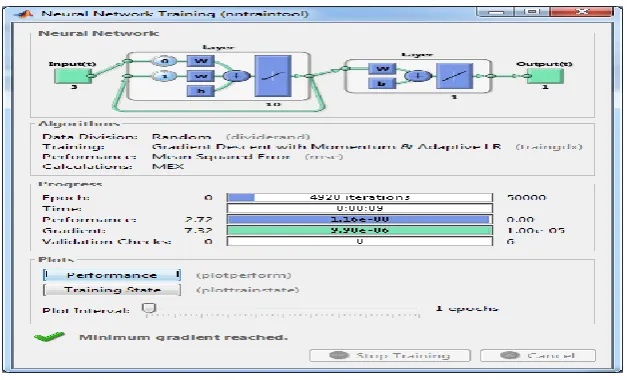631x380 pixels.
Task: Click the W weight block beside delay 1
Action: 200,76
